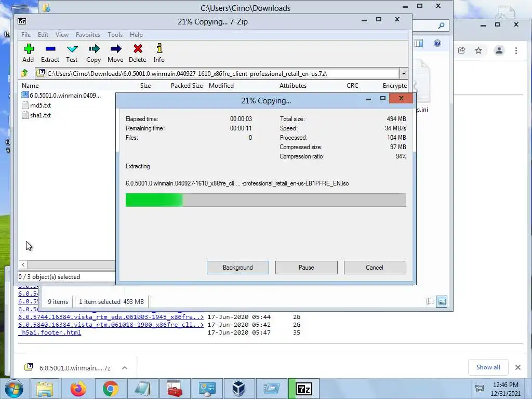Click the Background button in copying dialog
Screen dimensions: 532x399
[238, 268]
